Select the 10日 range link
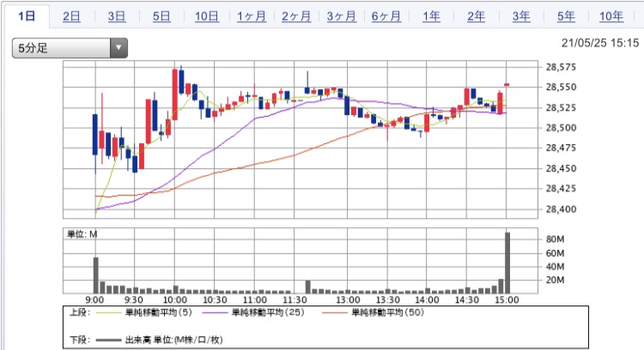 (x=207, y=16)
